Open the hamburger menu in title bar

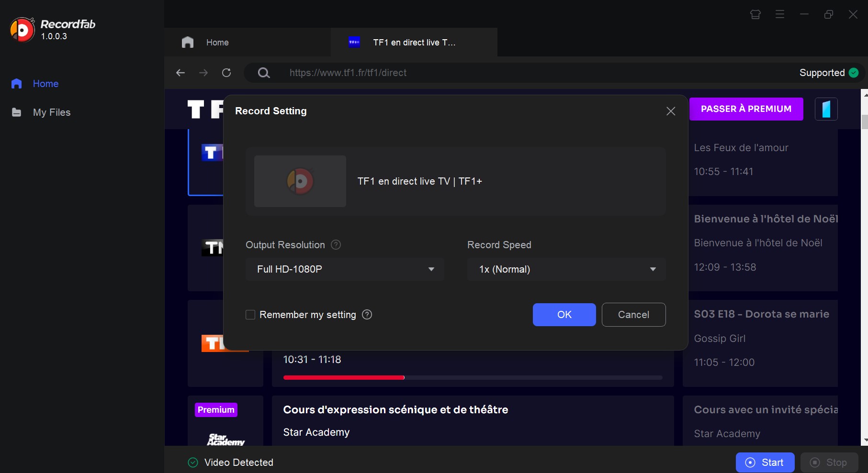[780, 14]
